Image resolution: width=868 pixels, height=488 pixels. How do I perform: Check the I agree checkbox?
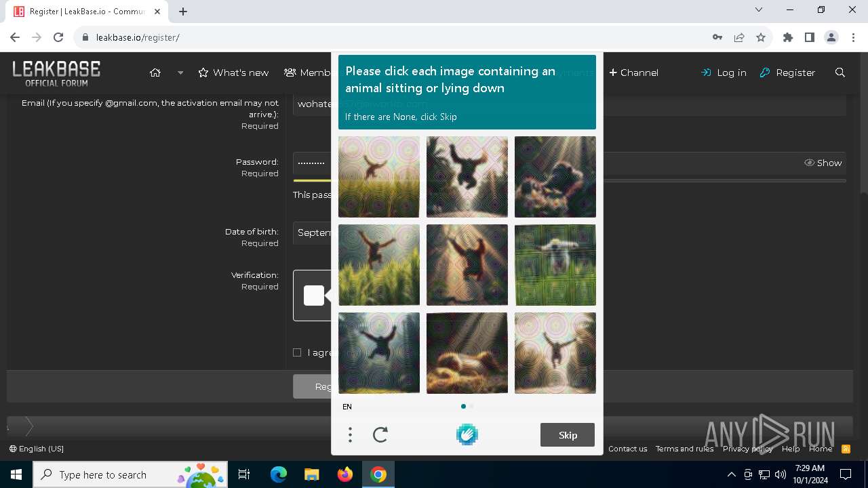(x=297, y=352)
